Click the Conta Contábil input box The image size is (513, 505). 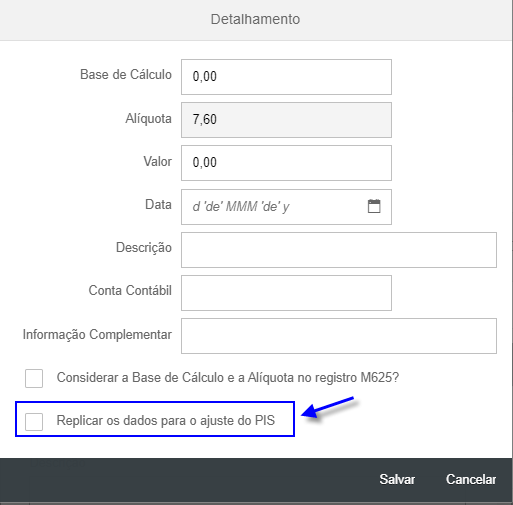(286, 293)
